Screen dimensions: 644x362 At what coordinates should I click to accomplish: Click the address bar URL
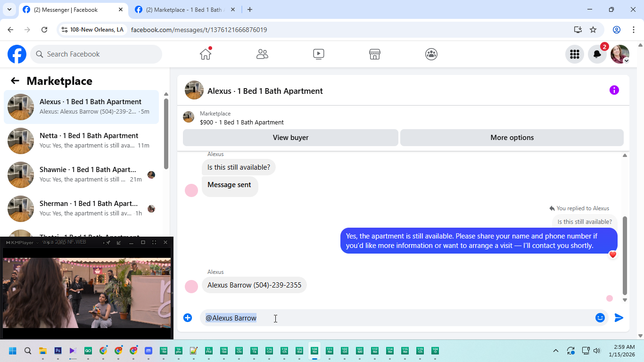(x=199, y=30)
